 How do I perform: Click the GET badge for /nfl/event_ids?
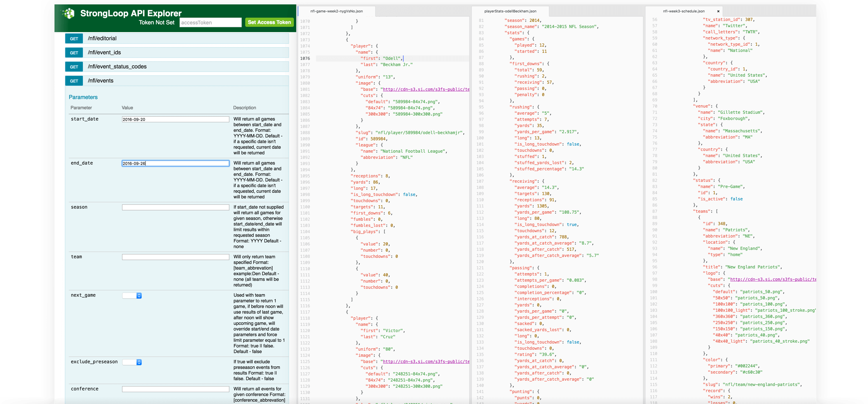[x=74, y=53]
